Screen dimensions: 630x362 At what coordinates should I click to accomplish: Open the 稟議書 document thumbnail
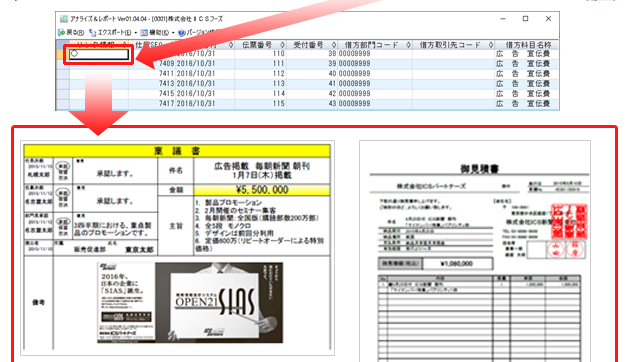[x=177, y=248]
